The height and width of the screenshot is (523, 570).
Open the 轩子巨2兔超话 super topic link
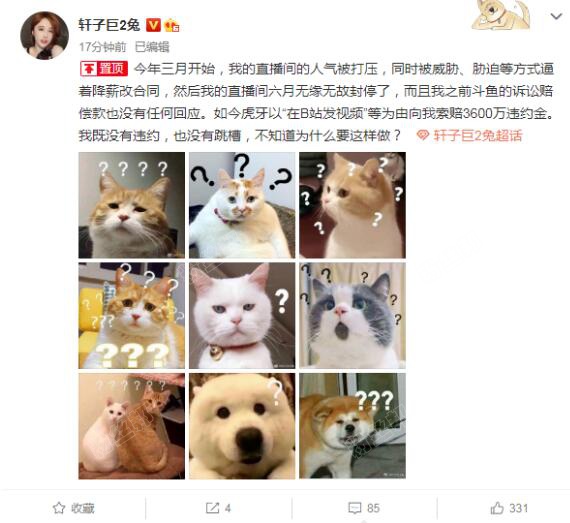coord(469,136)
